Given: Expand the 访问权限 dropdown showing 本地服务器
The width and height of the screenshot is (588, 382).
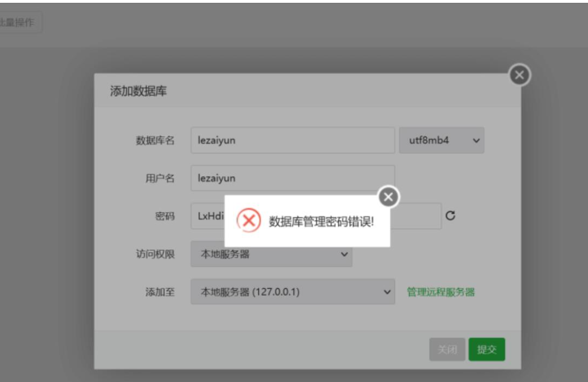Looking at the screenshot, I should tap(271, 254).
